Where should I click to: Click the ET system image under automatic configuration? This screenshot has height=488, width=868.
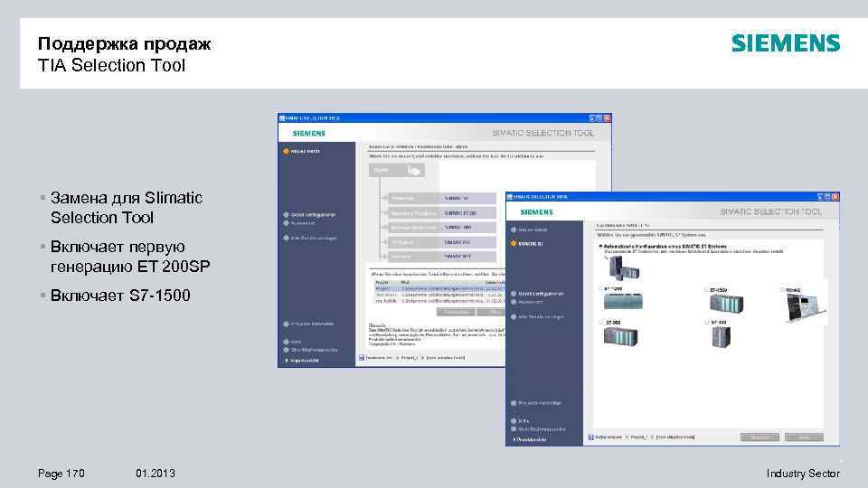pos(624,268)
